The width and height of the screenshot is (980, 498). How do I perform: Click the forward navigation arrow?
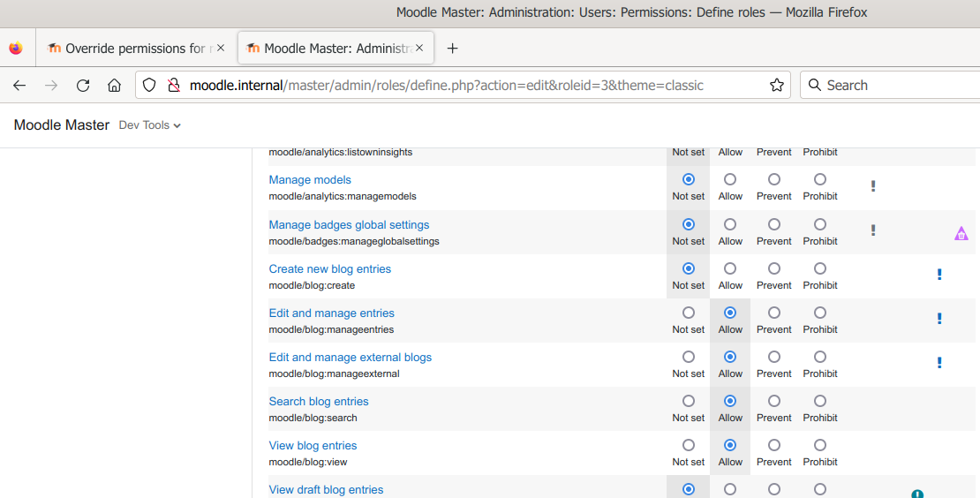pos(51,86)
